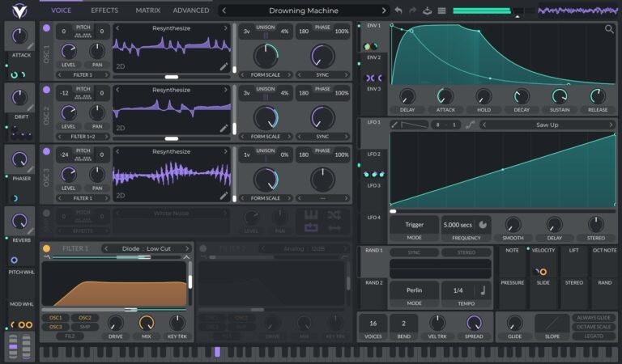Image resolution: width=622 pixels, height=364 pixels.
Task: Open OSC 1 Resynthesize wavetable selector
Action: (172, 28)
